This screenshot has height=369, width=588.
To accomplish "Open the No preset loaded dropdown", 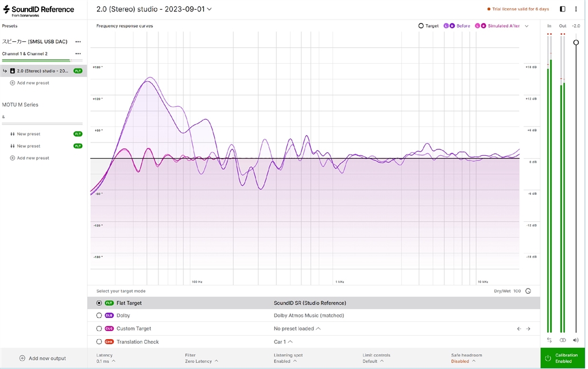I will pyautogui.click(x=297, y=328).
